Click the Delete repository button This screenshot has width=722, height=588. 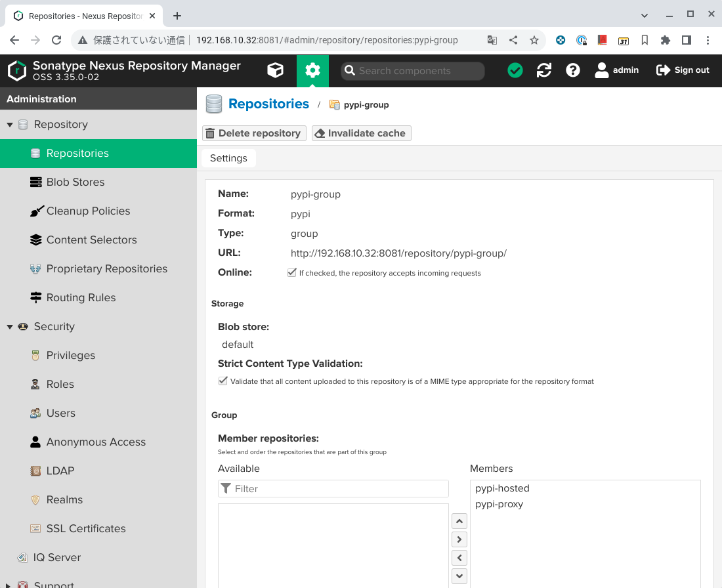[254, 133]
